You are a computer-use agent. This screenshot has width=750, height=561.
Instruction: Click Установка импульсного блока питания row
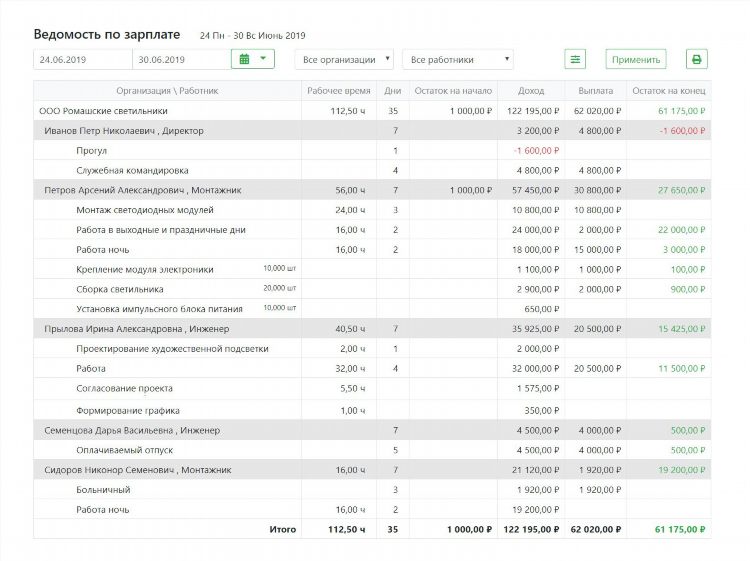[x=372, y=309]
